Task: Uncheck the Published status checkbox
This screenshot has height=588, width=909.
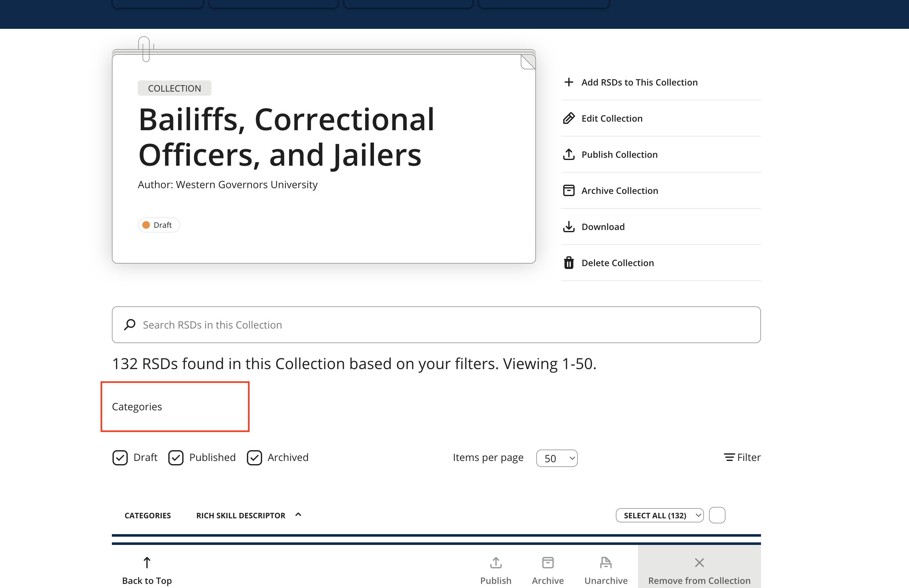Action: click(x=176, y=457)
